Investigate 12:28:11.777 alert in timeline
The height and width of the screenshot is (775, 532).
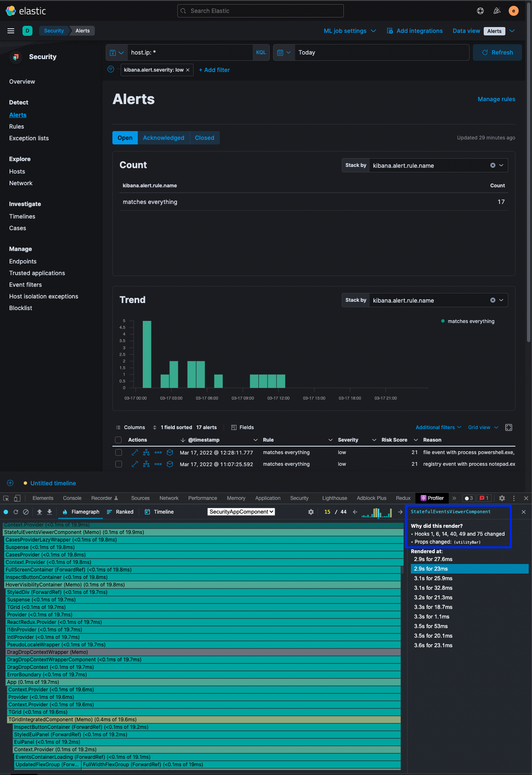click(x=170, y=452)
